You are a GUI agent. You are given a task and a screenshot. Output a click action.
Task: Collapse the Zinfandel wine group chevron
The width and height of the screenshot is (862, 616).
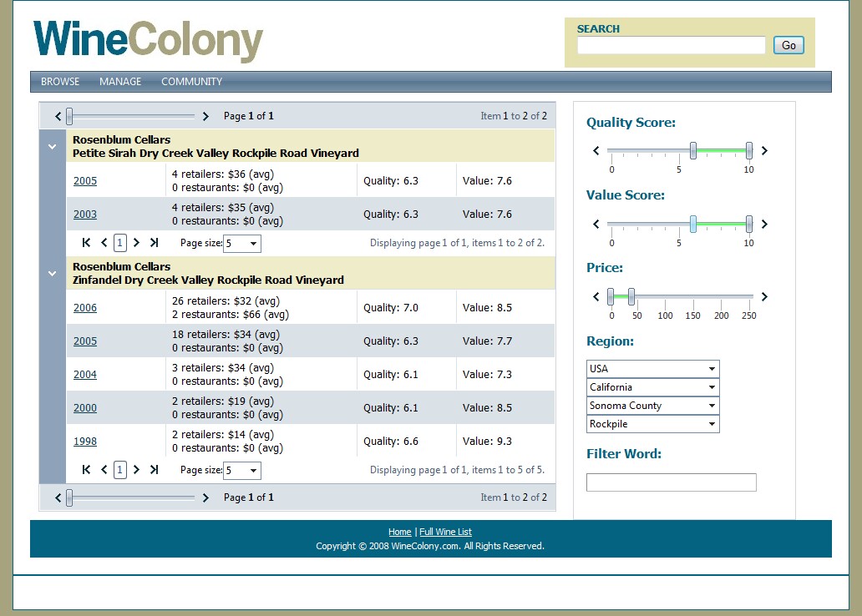[x=53, y=274]
